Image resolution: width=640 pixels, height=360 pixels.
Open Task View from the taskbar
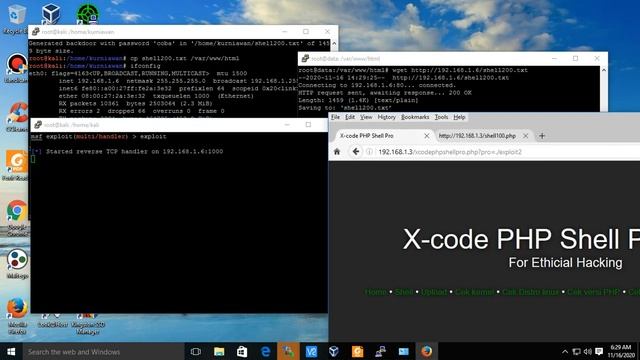tap(196, 351)
